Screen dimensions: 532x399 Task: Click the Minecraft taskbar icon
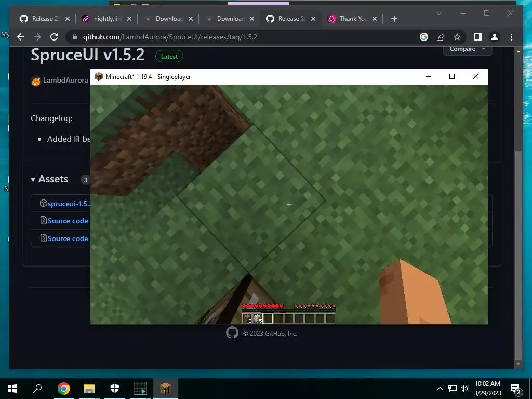(x=166, y=389)
